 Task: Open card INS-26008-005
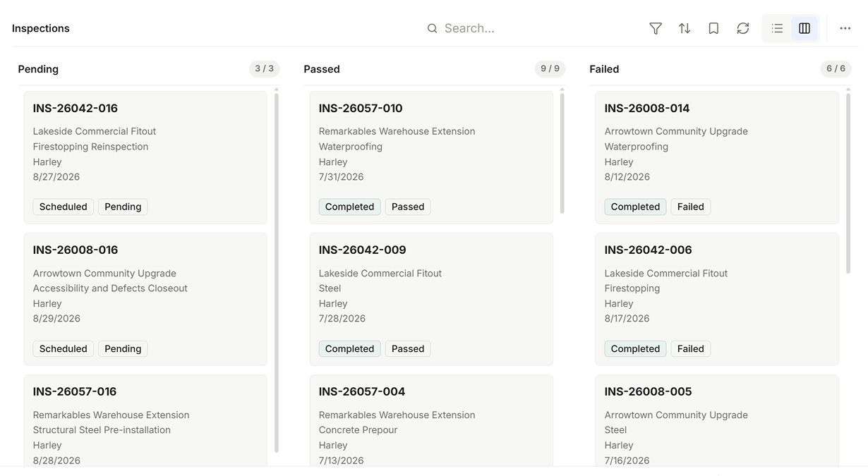point(717,421)
